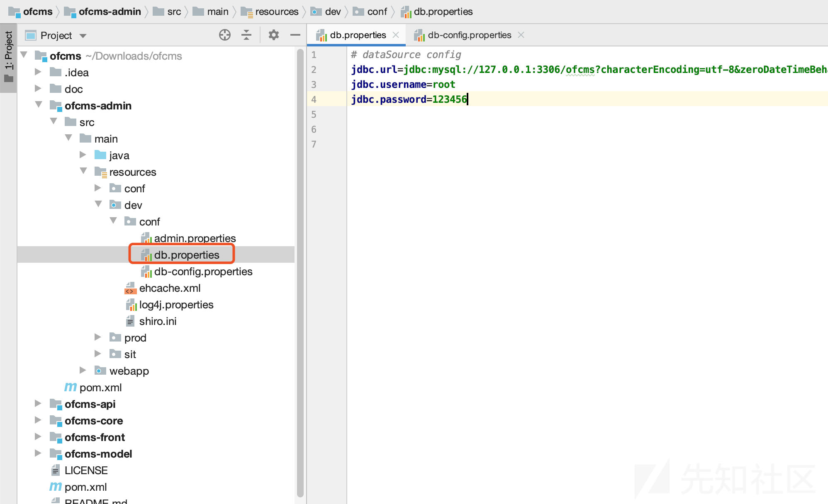
Task: Select admin.properties file icon in tree
Action: click(146, 238)
